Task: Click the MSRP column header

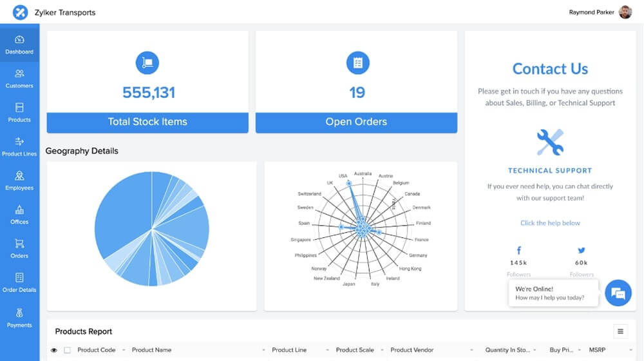Action: tap(597, 350)
